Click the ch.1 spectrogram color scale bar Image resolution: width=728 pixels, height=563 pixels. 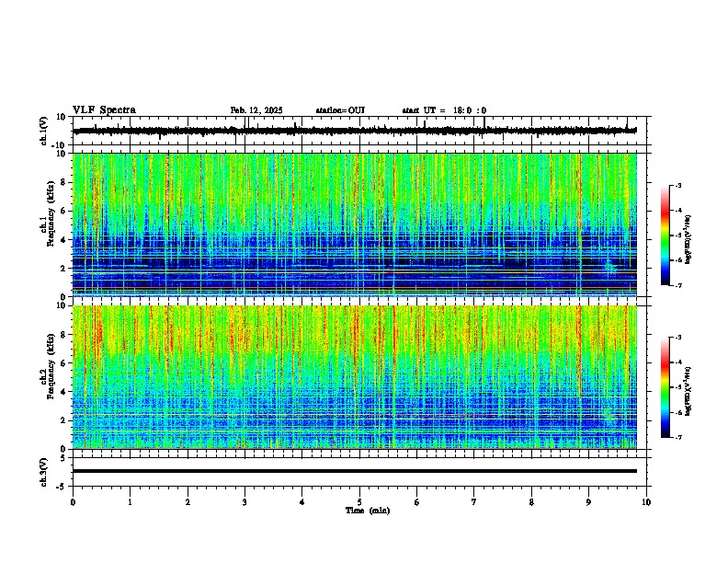click(665, 236)
